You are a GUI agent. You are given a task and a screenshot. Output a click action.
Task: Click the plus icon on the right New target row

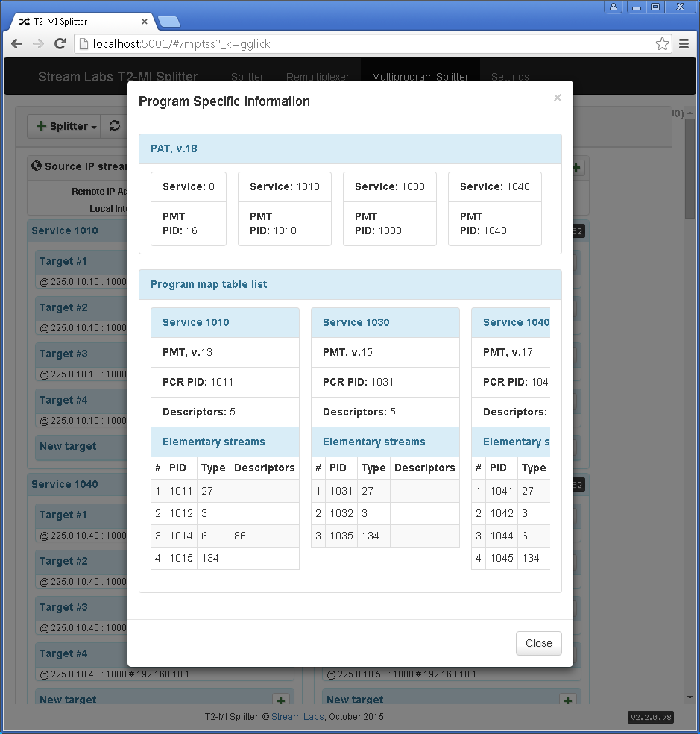tap(567, 700)
